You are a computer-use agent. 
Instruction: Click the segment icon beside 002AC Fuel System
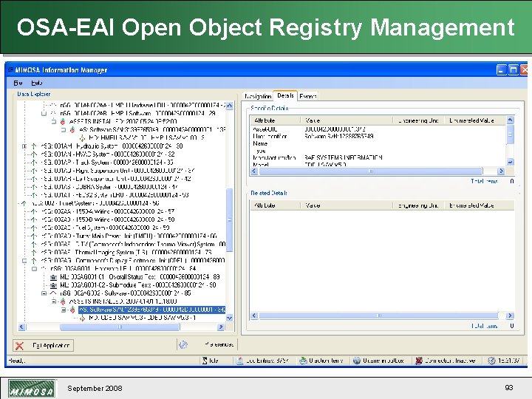[33, 228]
